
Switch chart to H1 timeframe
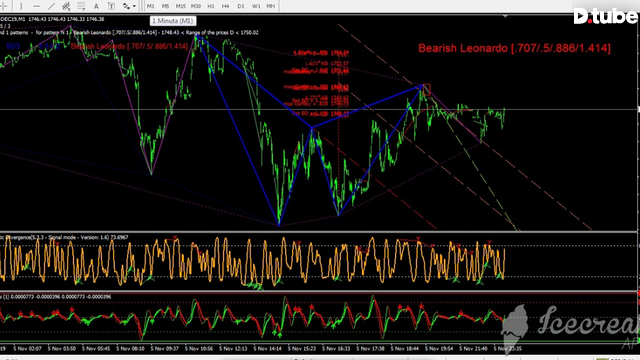pyautogui.click(x=211, y=6)
